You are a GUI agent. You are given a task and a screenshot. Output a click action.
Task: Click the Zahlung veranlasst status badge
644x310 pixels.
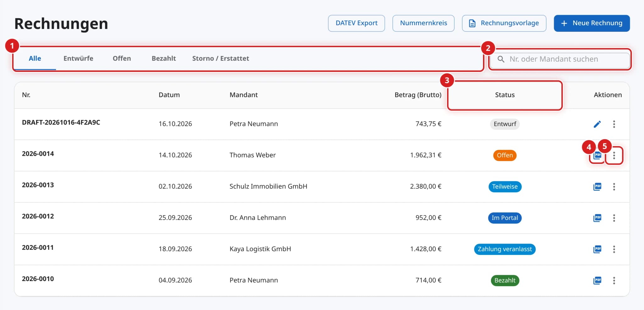point(505,249)
